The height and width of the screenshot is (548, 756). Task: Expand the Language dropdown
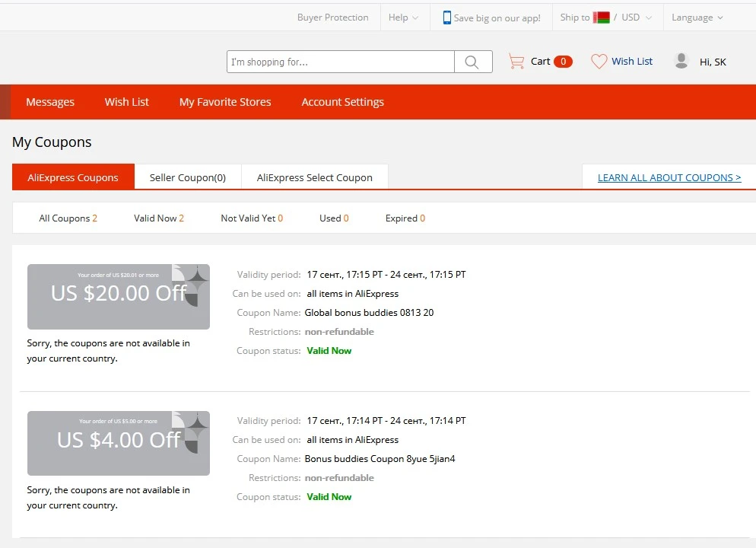(697, 18)
